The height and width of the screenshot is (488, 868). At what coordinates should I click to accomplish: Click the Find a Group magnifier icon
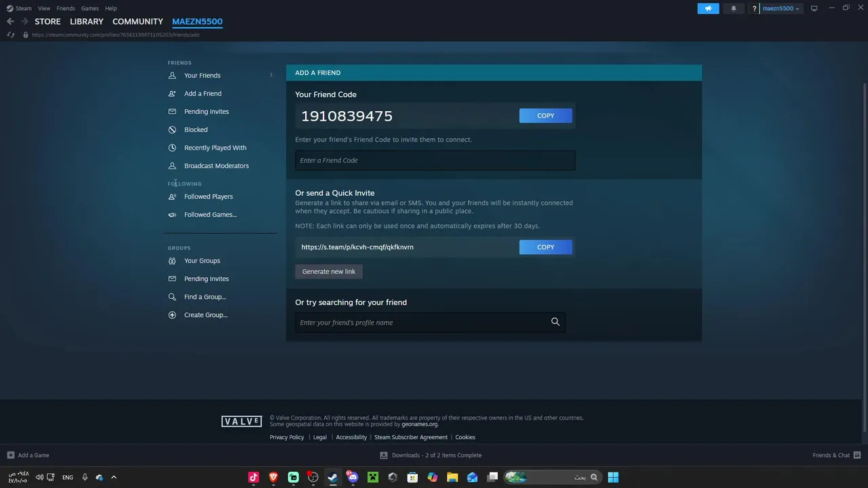point(172,297)
